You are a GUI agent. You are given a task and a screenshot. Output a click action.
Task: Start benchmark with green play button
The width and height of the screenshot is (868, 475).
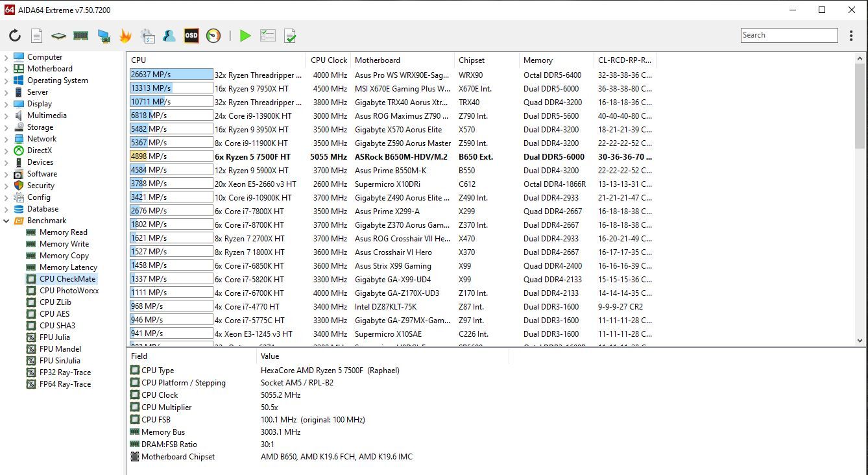pos(245,36)
